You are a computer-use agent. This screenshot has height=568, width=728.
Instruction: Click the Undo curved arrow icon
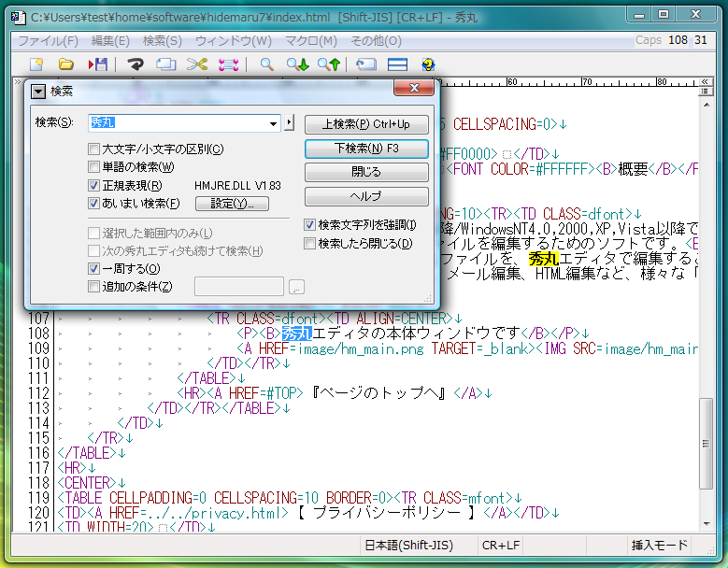[136, 64]
